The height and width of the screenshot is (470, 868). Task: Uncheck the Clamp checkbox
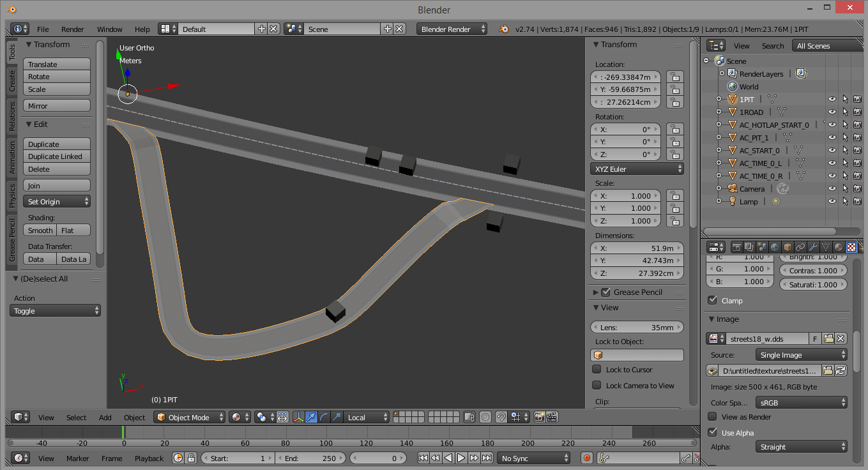[x=713, y=300]
